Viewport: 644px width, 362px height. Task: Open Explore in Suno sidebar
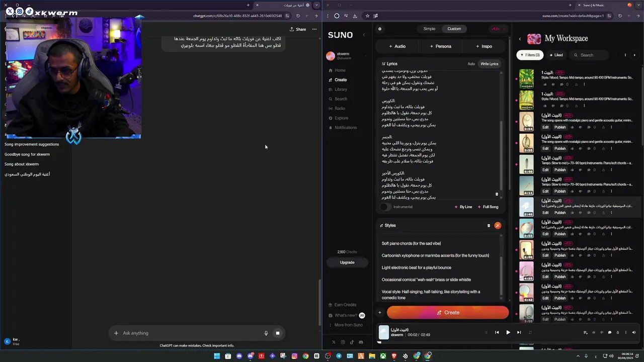(x=341, y=118)
